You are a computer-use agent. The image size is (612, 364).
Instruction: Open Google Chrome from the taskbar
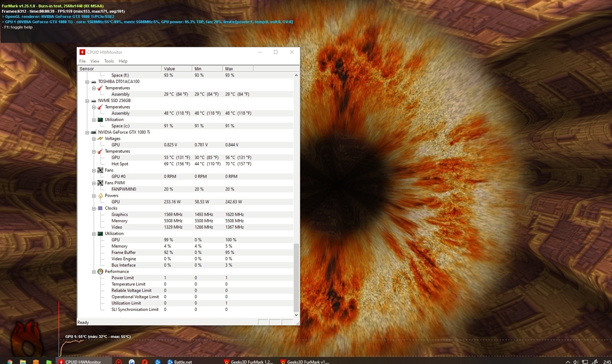point(10,361)
